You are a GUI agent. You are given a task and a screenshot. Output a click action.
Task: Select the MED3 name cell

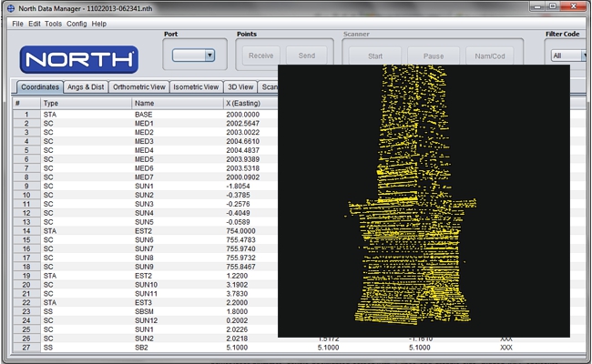[x=178, y=141]
